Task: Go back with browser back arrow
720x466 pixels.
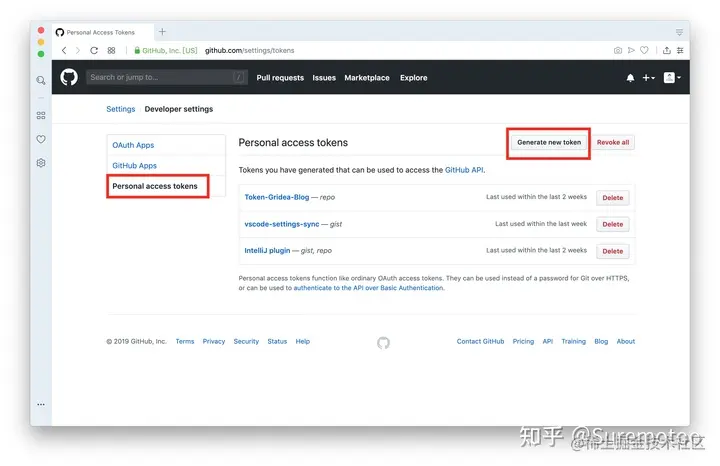Action: 64,51
